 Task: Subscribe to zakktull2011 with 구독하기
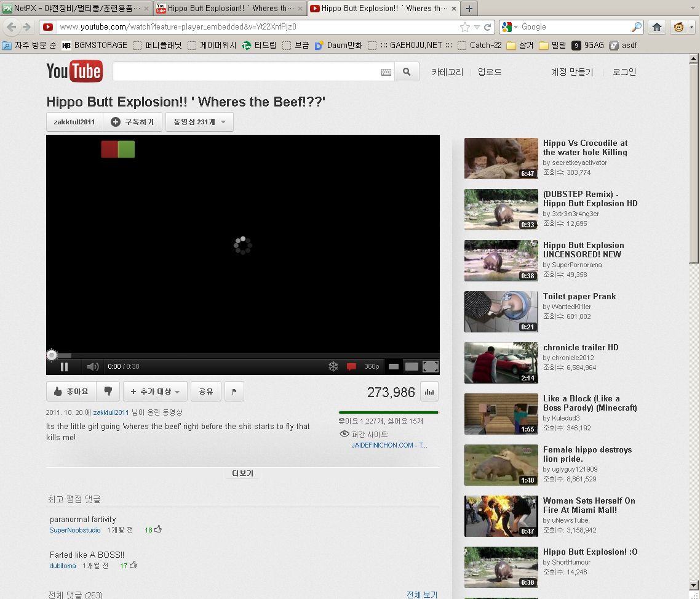coord(133,122)
